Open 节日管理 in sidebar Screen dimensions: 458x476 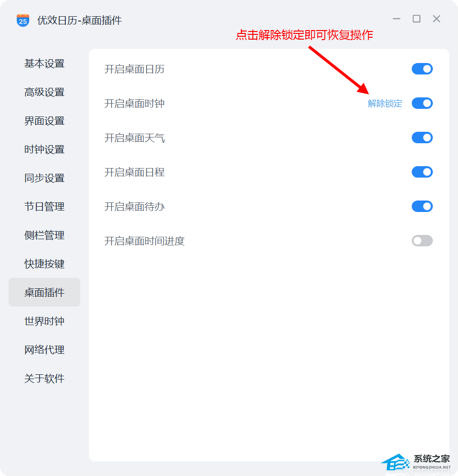pyautogui.click(x=44, y=207)
